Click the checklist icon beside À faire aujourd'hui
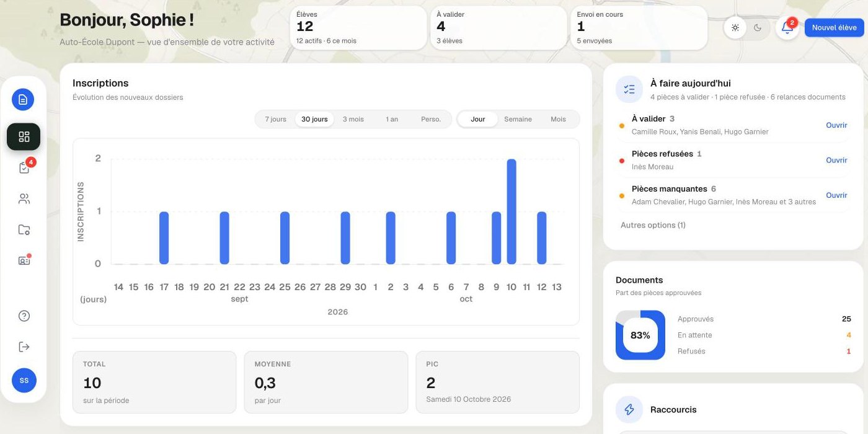The image size is (868, 434). [629, 89]
